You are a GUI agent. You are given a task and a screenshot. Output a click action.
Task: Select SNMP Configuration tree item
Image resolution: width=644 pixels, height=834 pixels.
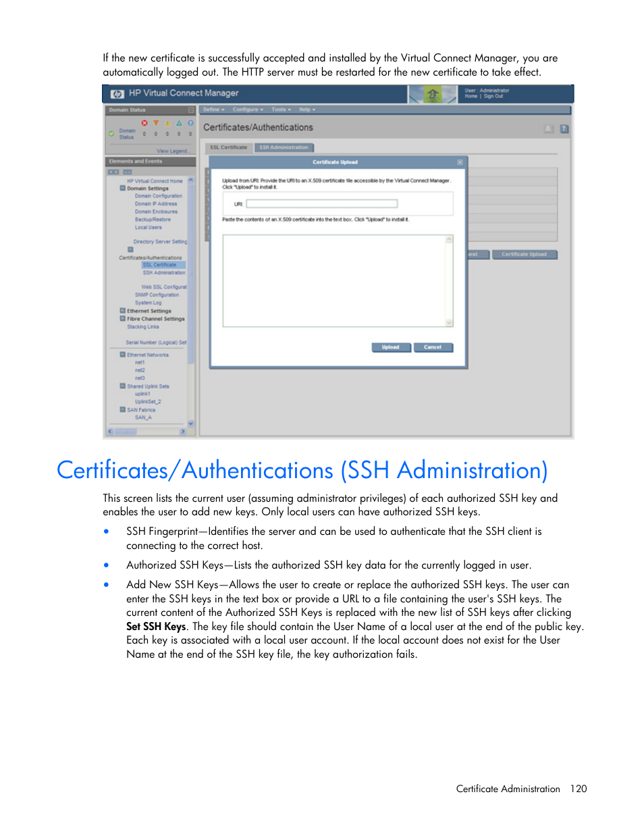pos(157,294)
